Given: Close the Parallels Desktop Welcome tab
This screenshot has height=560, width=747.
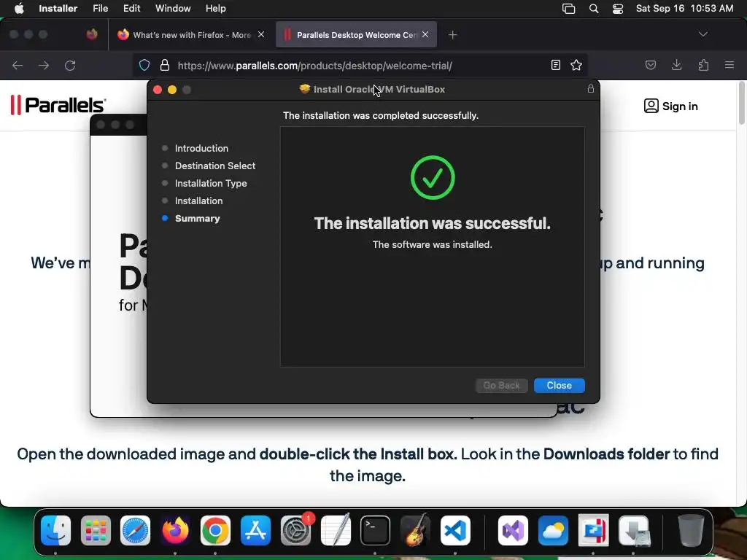Looking at the screenshot, I should tap(425, 34).
